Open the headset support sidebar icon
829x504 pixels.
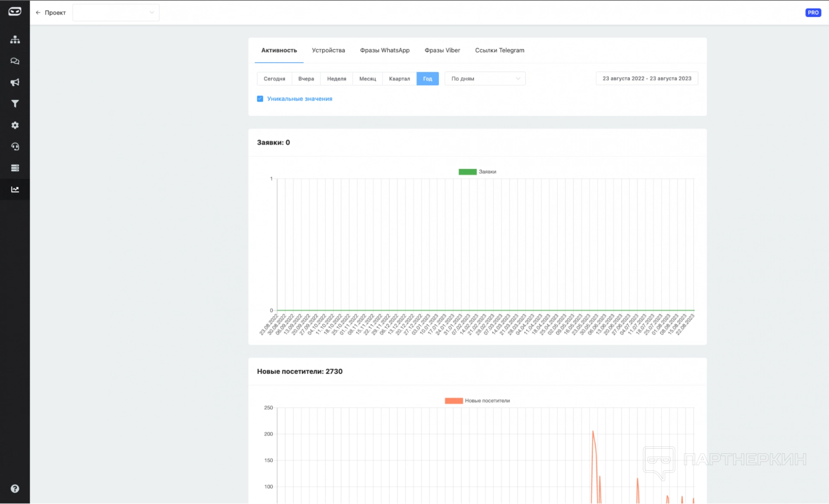(15, 147)
